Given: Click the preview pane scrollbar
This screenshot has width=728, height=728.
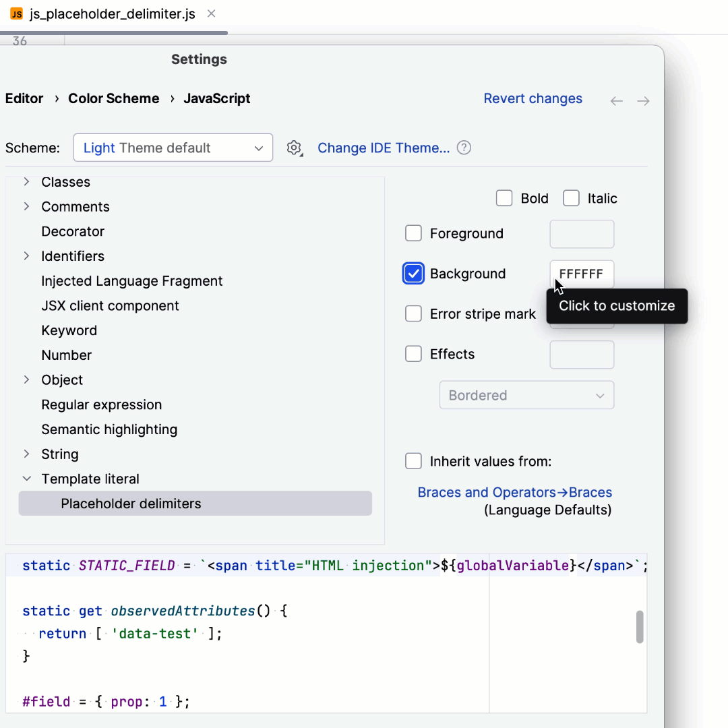Looking at the screenshot, I should [x=640, y=627].
